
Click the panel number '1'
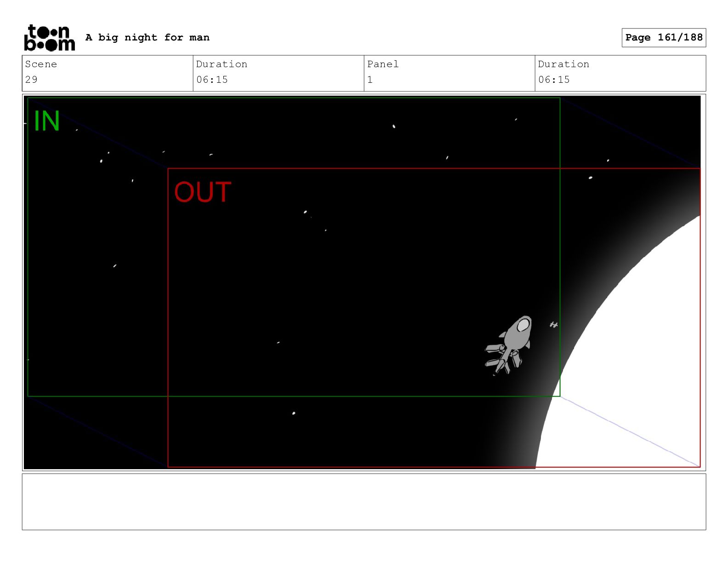(x=370, y=80)
